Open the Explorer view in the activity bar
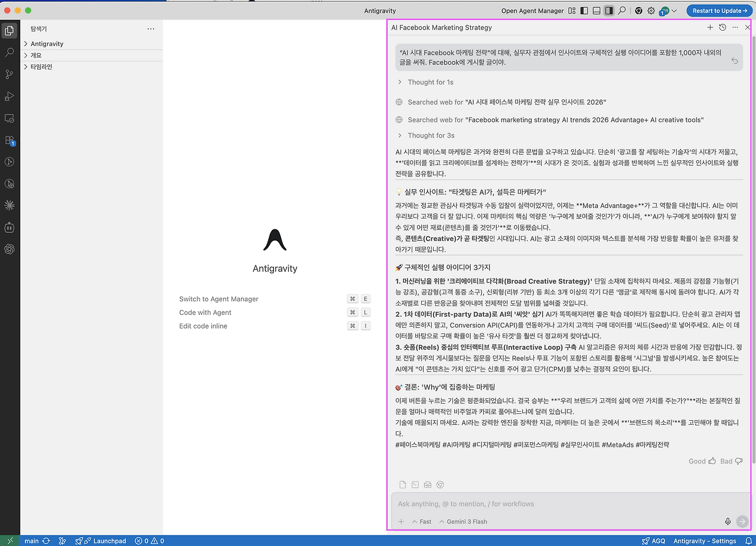756x546 pixels. click(x=9, y=30)
